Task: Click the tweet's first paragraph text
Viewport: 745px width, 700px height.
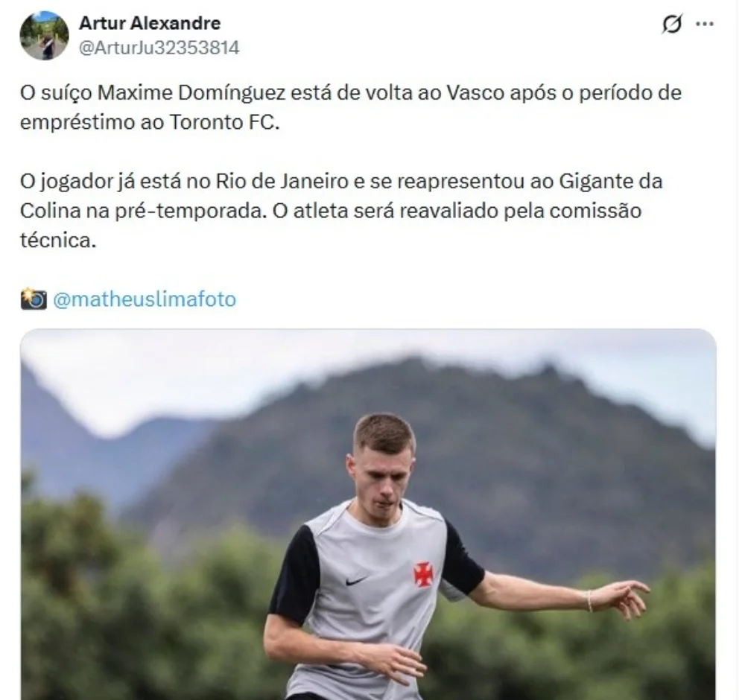Action: [351, 107]
